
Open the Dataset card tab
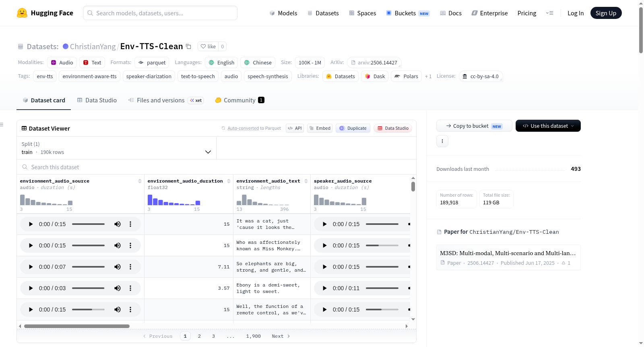pyautogui.click(x=43, y=100)
